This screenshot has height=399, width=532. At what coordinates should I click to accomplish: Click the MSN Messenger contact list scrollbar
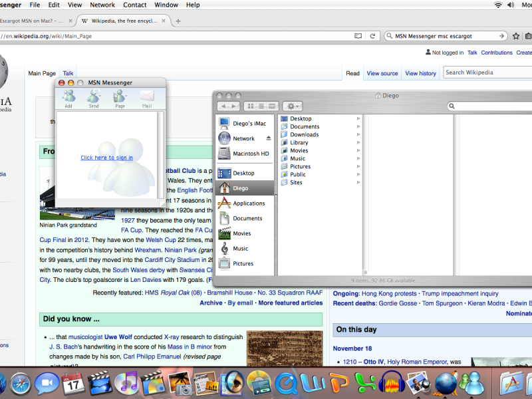pyautogui.click(x=160, y=155)
